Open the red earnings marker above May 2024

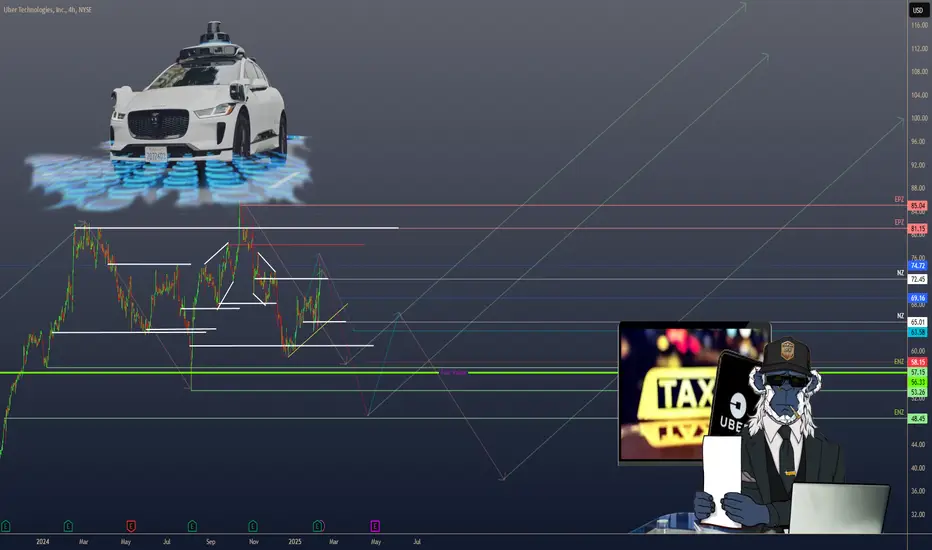tap(131, 526)
